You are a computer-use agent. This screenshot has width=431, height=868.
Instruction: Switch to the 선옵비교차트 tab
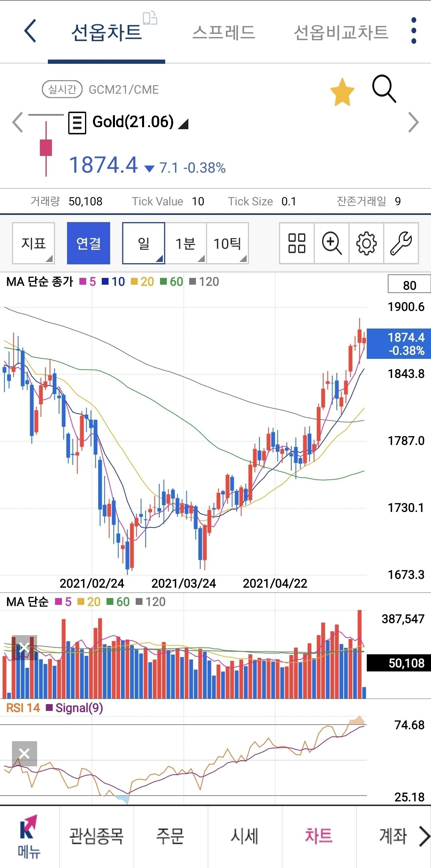[341, 32]
